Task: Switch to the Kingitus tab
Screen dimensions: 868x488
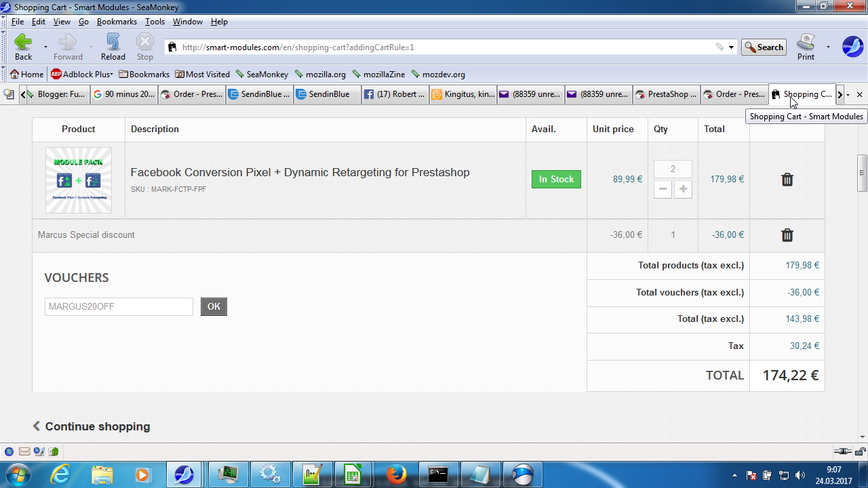Action: [463, 94]
